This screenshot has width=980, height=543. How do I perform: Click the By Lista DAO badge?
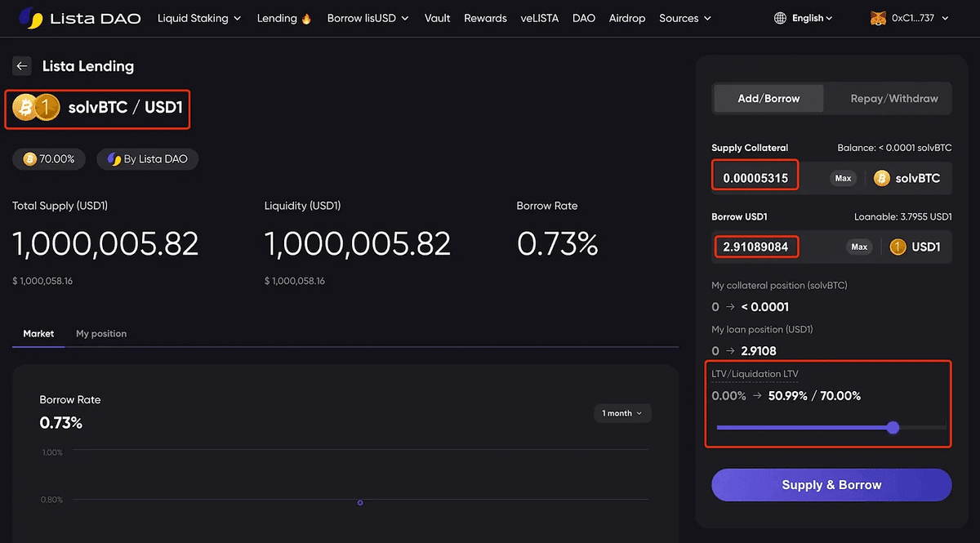click(148, 159)
